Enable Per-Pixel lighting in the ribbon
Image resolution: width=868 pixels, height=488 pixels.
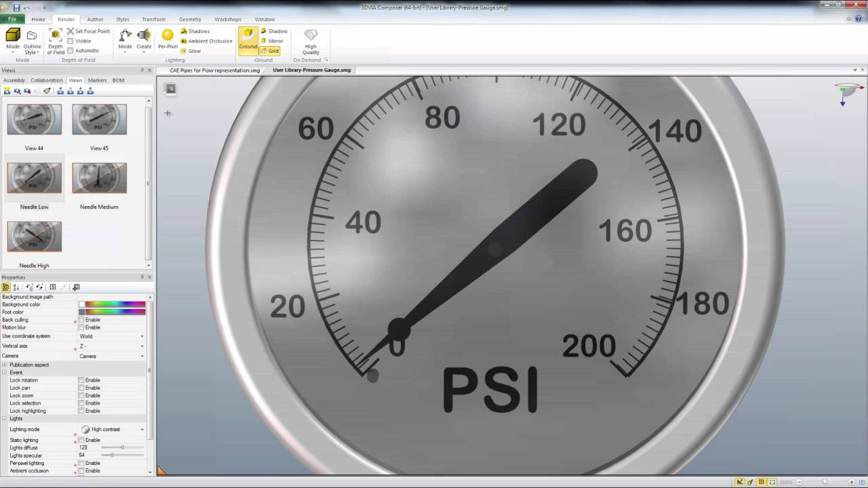coord(167,40)
